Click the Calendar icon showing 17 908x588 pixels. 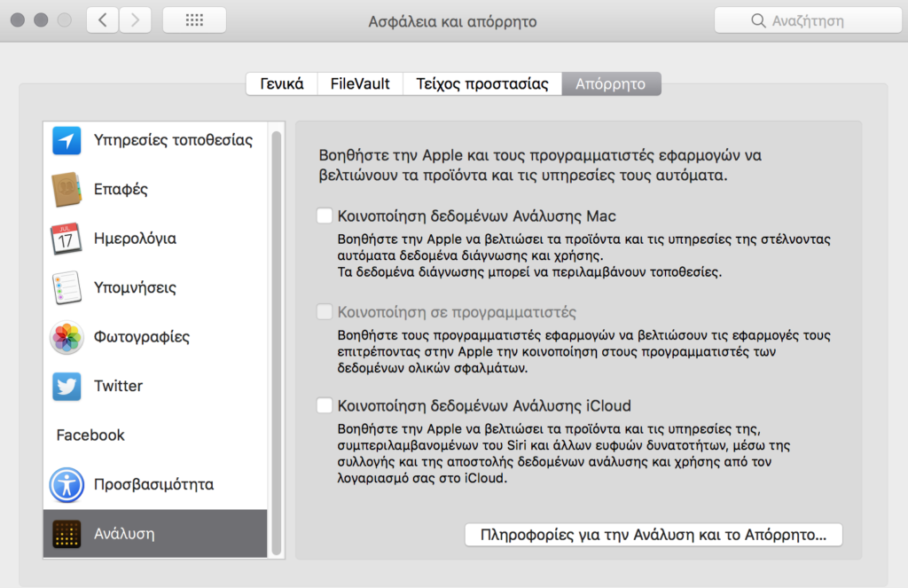(x=66, y=239)
